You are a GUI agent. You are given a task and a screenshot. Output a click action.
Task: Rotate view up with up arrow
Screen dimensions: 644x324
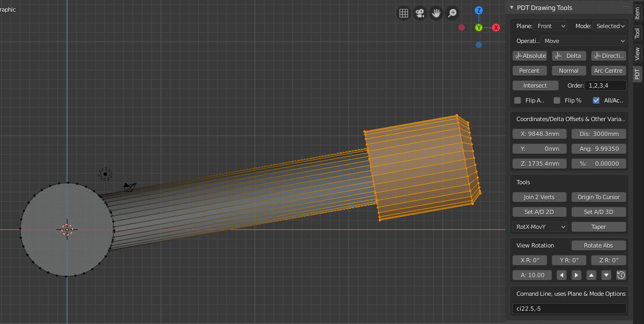coord(591,275)
